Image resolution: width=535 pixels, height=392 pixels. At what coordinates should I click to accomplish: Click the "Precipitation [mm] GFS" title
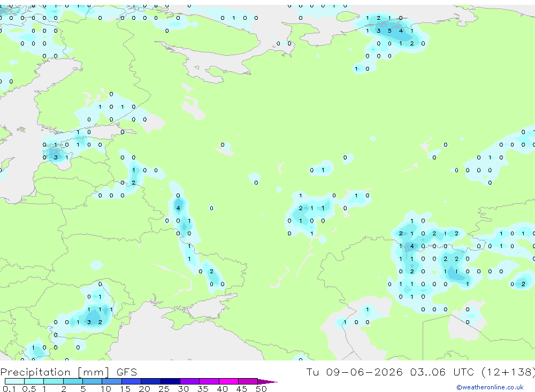(68, 372)
